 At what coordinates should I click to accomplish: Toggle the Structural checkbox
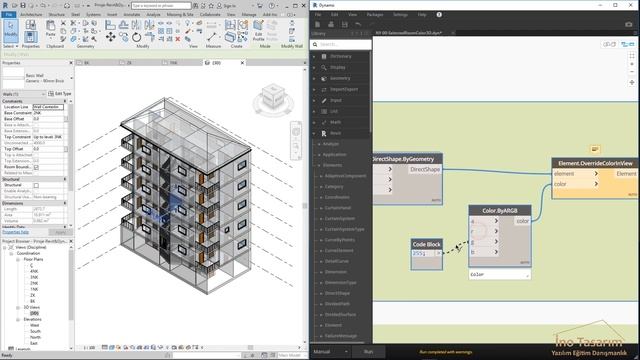click(x=36, y=185)
